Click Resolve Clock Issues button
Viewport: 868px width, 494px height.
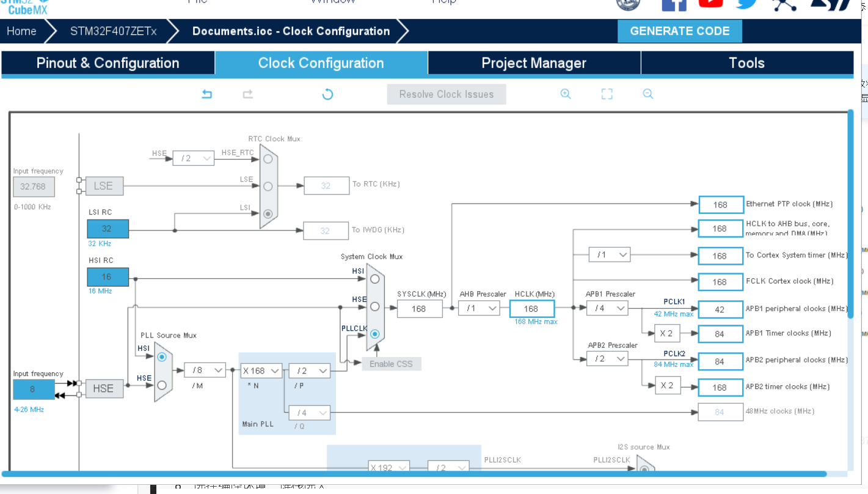click(x=447, y=94)
